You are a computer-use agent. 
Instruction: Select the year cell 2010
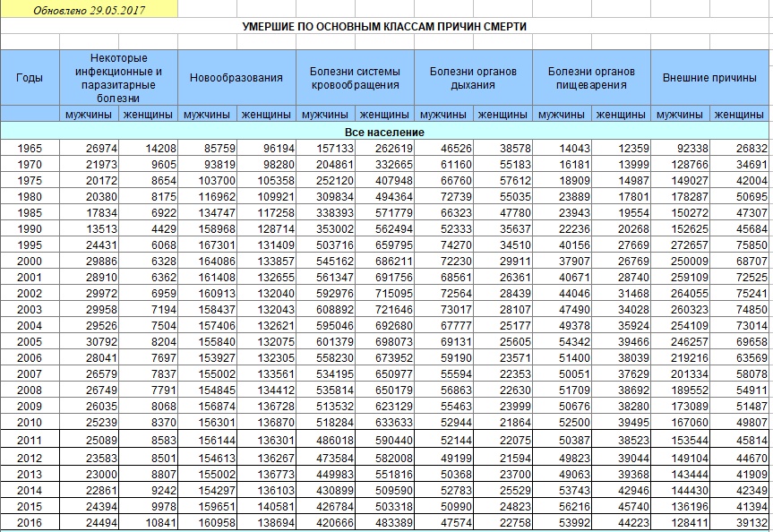click(x=30, y=422)
